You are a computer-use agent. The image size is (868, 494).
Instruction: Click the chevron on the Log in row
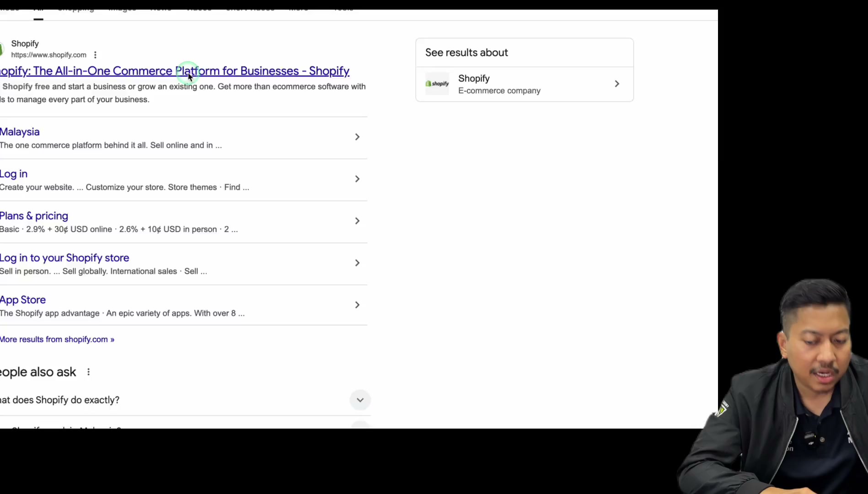(x=357, y=179)
